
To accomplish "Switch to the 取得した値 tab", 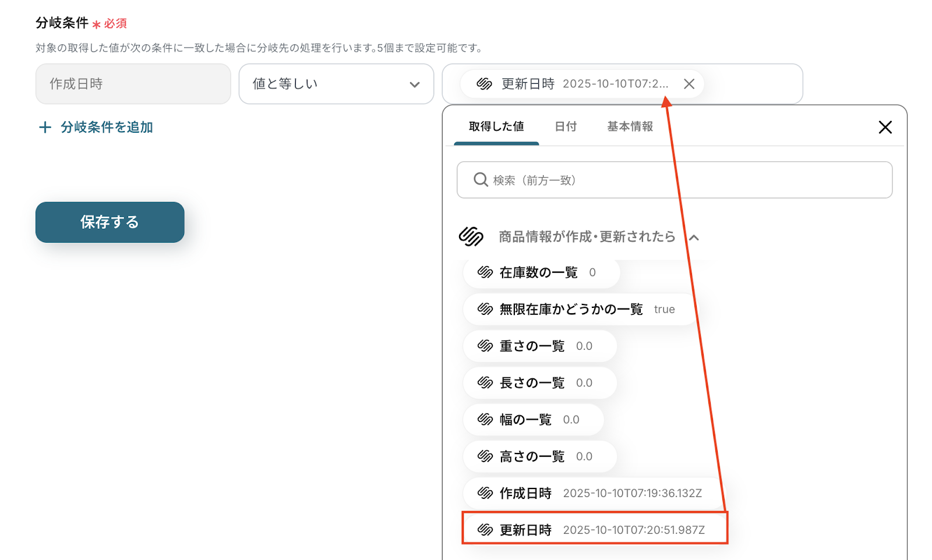I will (496, 126).
